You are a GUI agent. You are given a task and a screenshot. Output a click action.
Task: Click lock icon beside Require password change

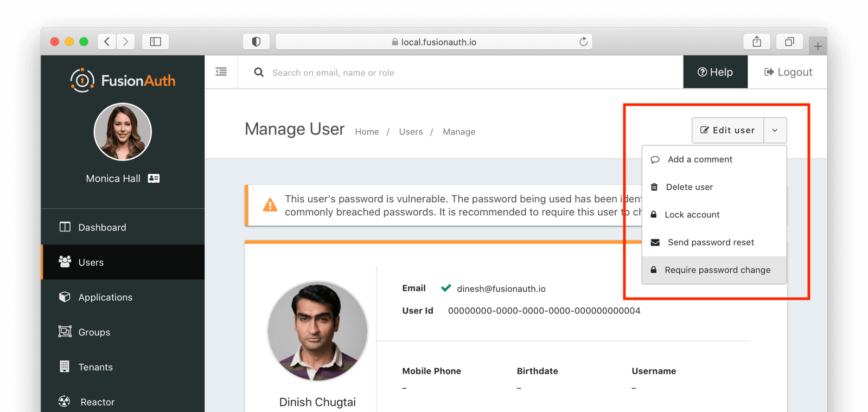pos(654,269)
